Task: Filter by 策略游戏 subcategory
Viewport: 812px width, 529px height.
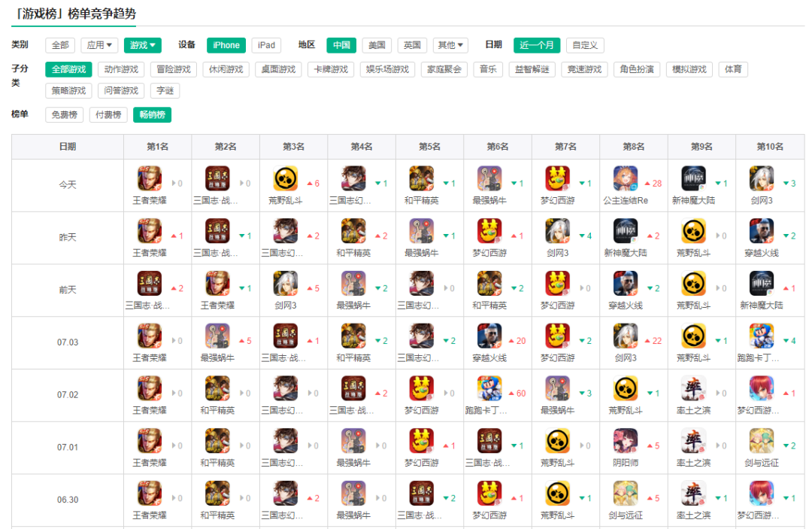Action: click(69, 90)
